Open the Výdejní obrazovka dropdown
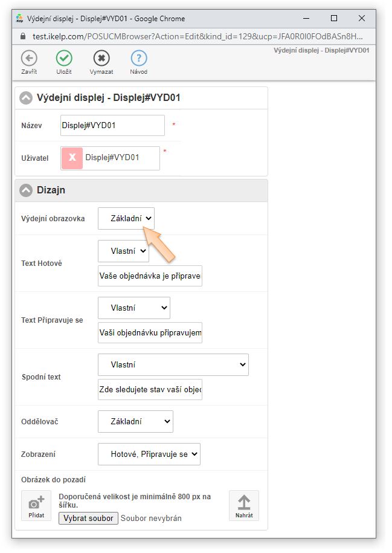The width and height of the screenshot is (392, 553). point(126,218)
